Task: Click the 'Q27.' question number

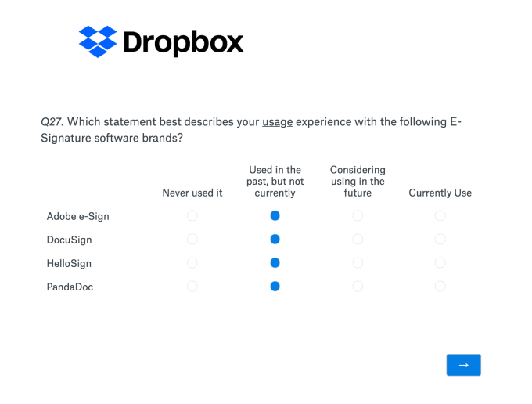Action: [x=52, y=121]
